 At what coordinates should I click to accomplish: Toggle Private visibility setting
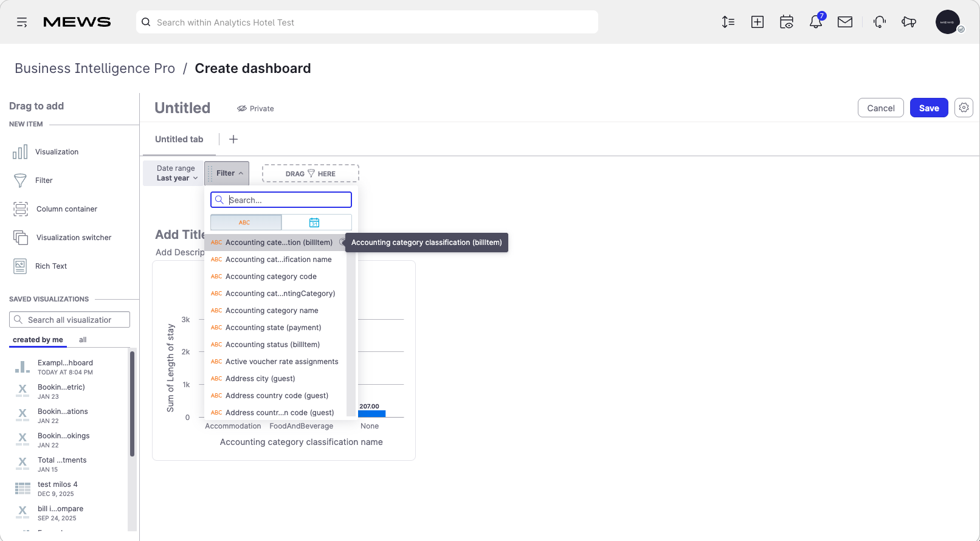256,108
